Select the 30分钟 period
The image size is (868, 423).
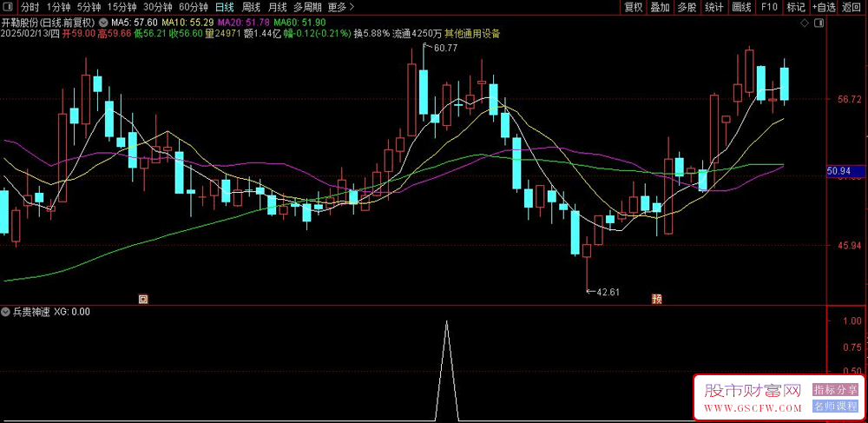coord(157,7)
